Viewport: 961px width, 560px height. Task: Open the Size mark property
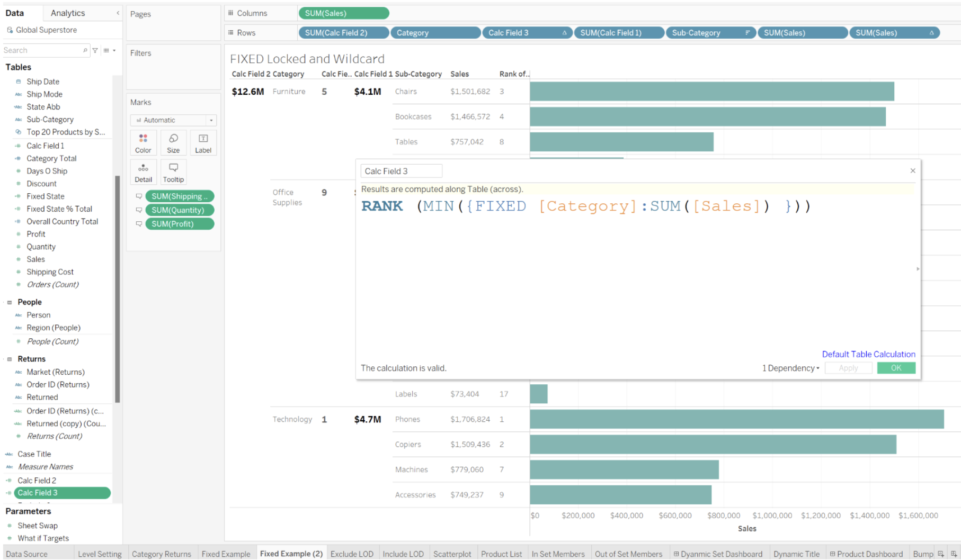[x=173, y=142]
